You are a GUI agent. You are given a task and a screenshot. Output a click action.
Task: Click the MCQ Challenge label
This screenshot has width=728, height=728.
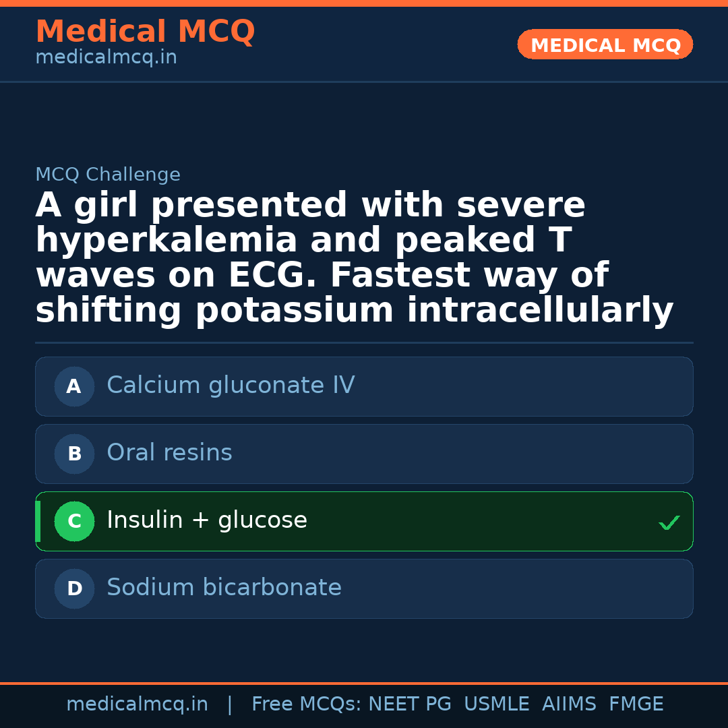108,175
